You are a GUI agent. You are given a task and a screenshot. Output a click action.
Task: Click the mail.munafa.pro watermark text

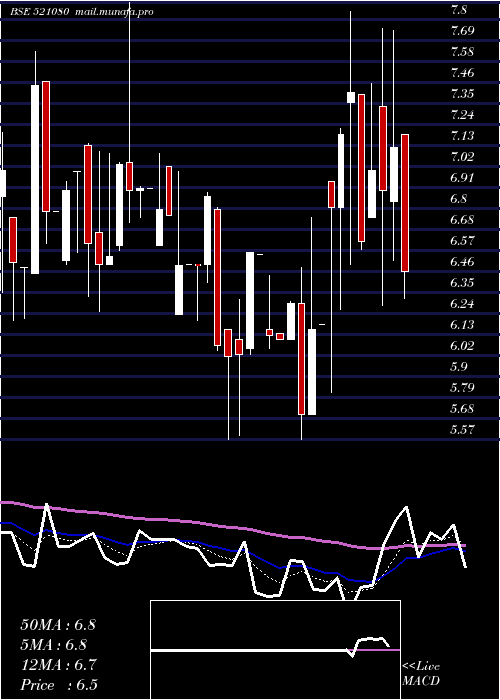click(114, 12)
